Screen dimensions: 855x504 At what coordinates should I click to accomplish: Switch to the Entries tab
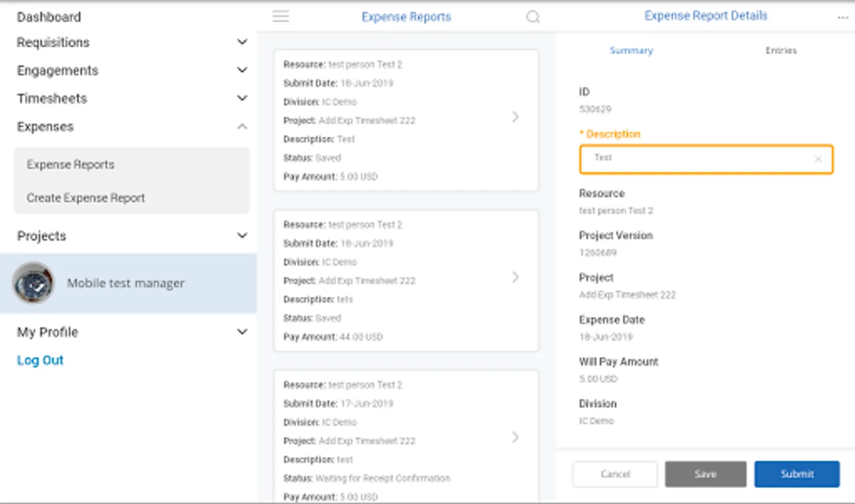(x=781, y=50)
